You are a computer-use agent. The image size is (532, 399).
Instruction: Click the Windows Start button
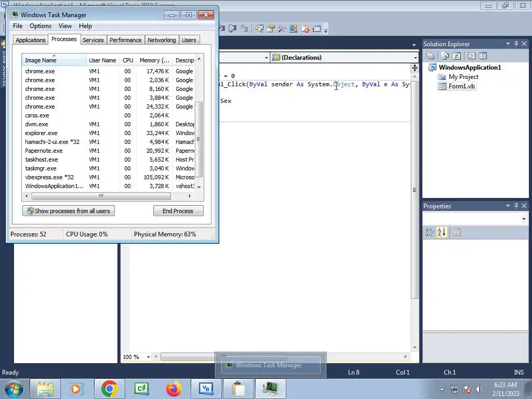tap(14, 389)
